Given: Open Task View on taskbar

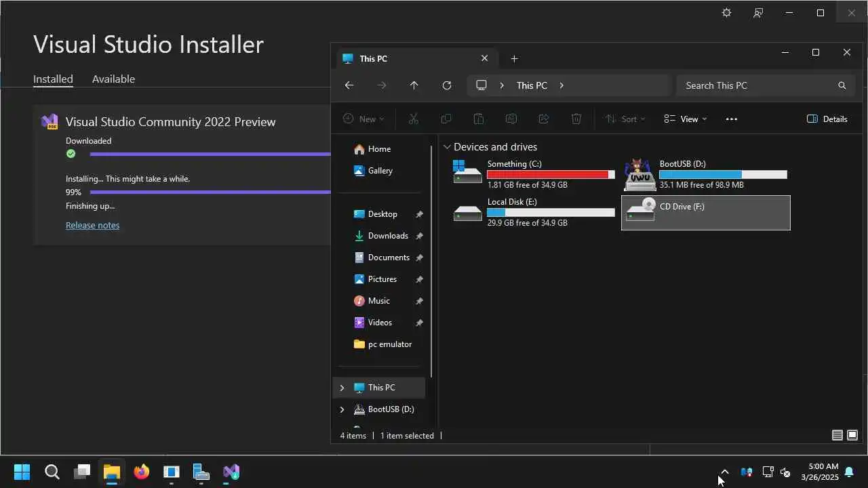Looking at the screenshot, I should click(82, 472).
